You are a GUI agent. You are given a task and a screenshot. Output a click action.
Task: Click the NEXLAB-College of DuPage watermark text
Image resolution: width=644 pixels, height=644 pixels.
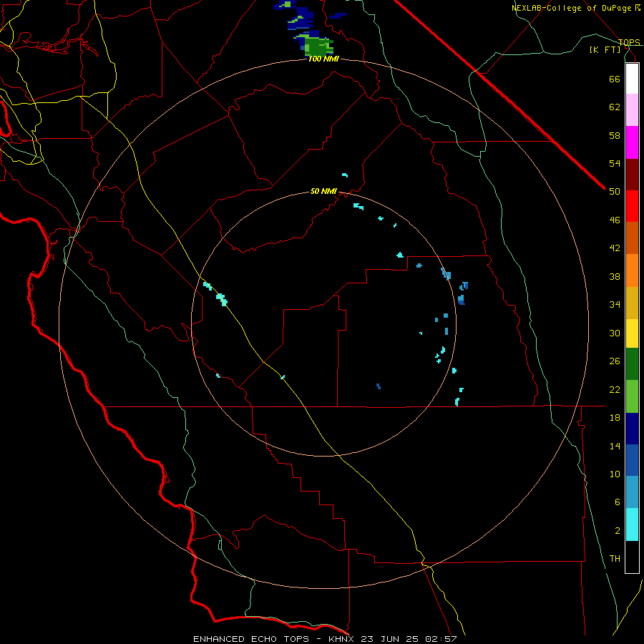coord(575,8)
